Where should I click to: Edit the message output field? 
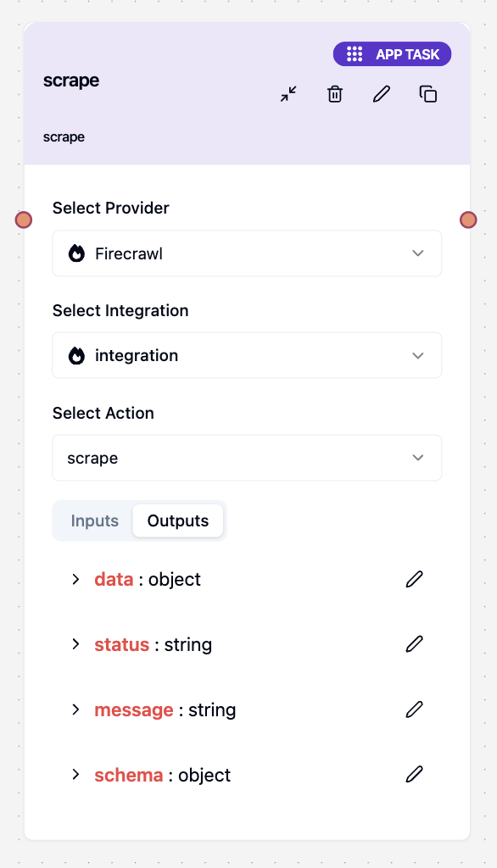(x=414, y=709)
